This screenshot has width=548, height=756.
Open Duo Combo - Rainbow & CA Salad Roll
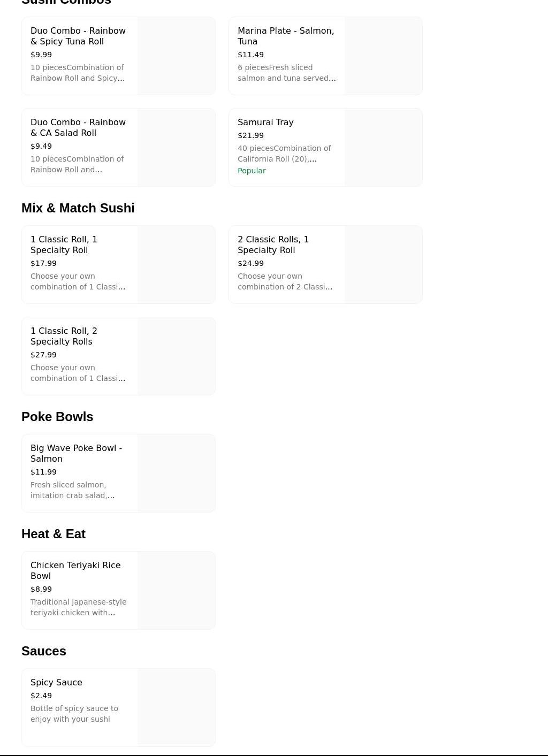[78, 127]
